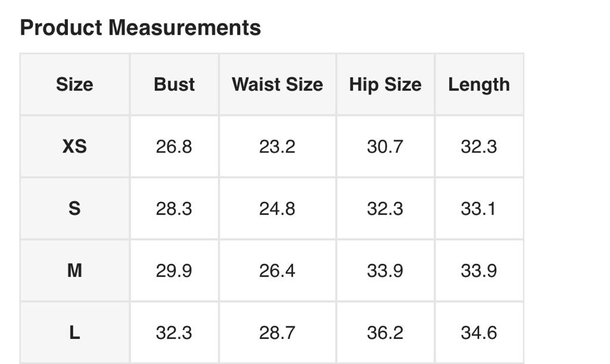The width and height of the screenshot is (610, 364).
Task: Click the S waist value 24.8
Action: [x=277, y=209]
